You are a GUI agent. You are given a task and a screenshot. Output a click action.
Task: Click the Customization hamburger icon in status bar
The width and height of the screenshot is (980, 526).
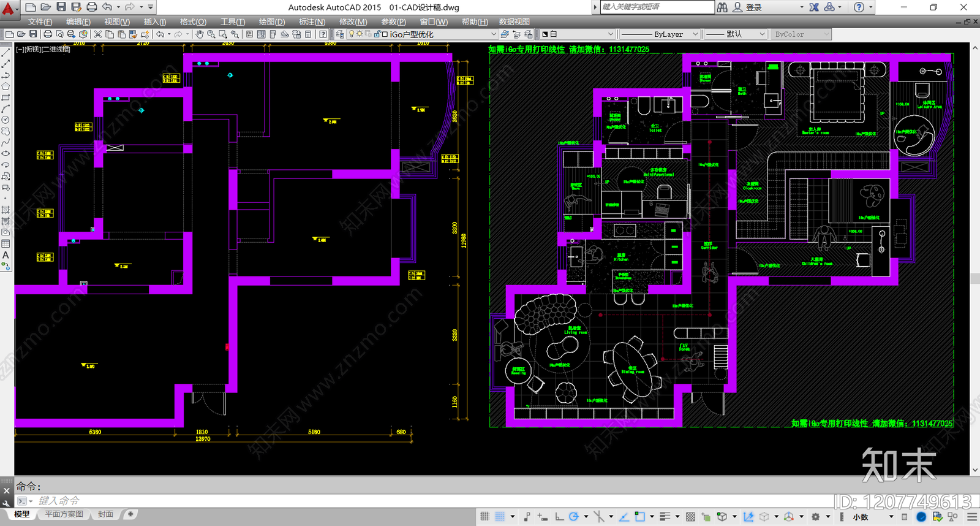pyautogui.click(x=972, y=517)
